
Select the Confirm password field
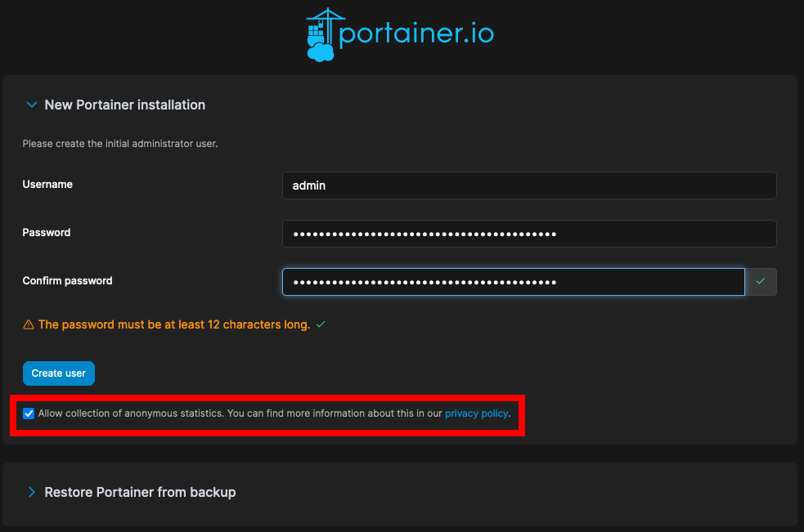coord(514,282)
